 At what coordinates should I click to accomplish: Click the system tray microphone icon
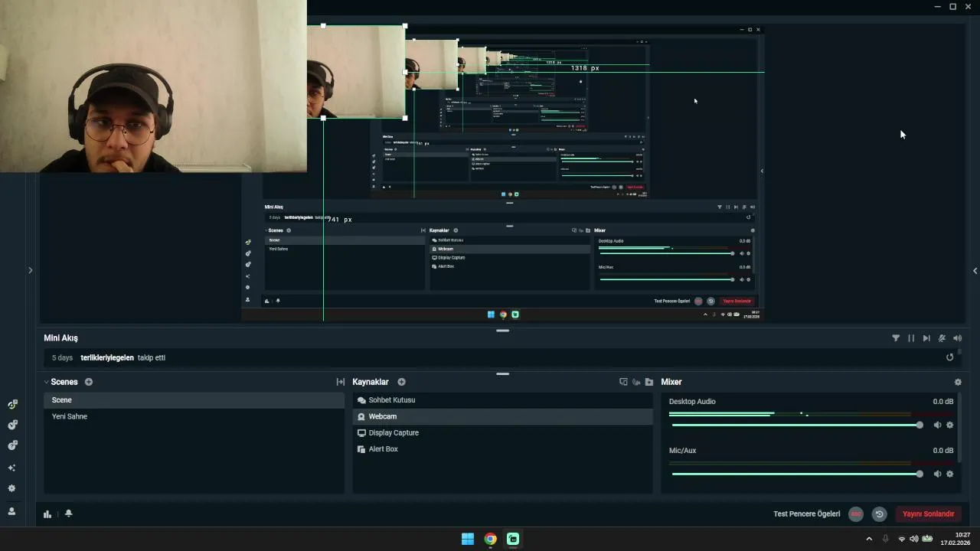click(886, 539)
